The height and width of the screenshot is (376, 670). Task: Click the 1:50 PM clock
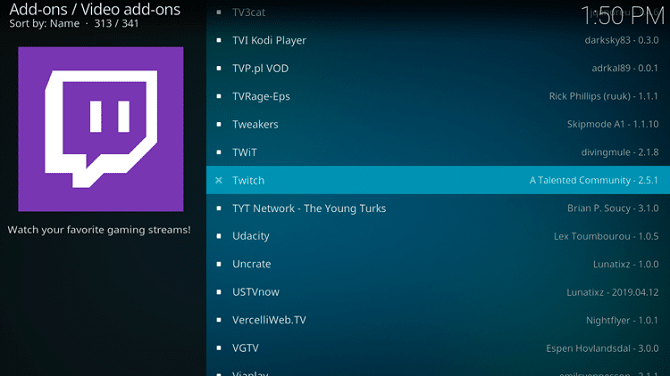623,16
